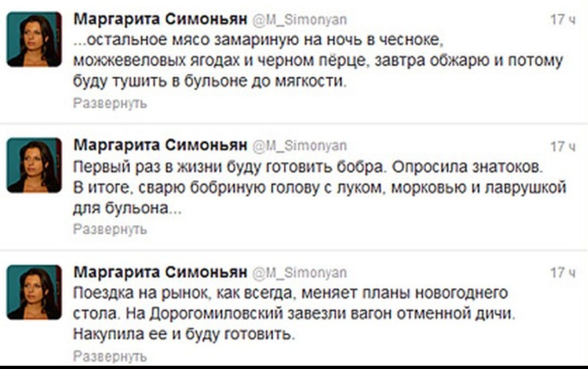Click the black bar below the tweets

click(294, 366)
